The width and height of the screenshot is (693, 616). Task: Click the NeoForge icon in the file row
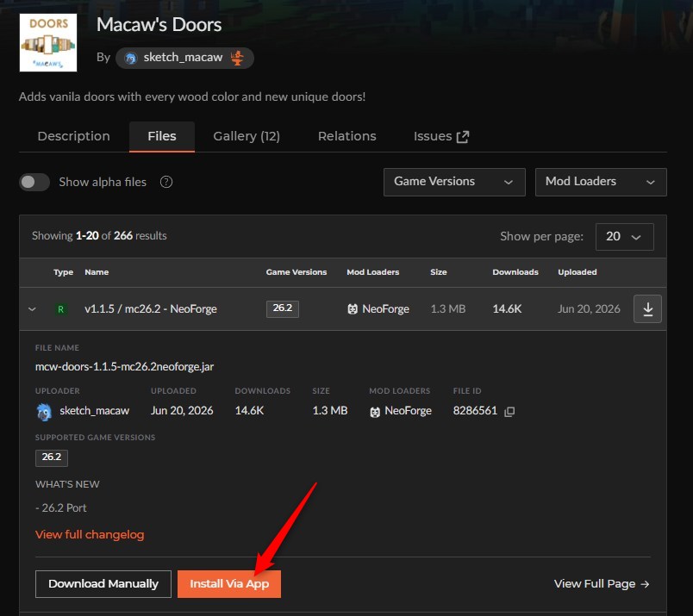pos(353,309)
